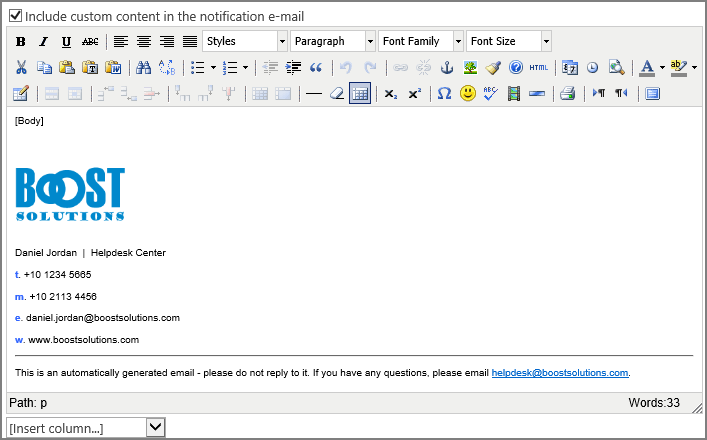Set text direction left to right

(x=598, y=93)
